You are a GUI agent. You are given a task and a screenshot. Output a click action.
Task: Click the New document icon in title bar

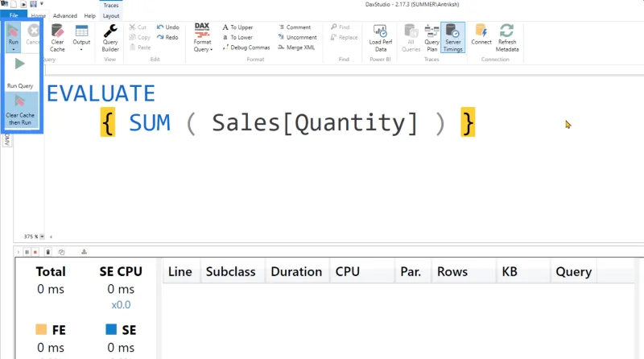pos(14,4)
